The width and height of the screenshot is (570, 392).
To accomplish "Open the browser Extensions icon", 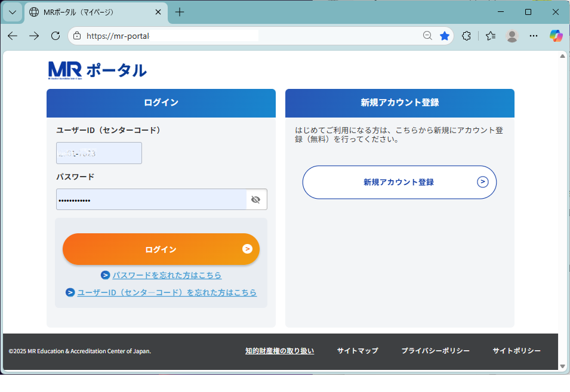I will [466, 36].
